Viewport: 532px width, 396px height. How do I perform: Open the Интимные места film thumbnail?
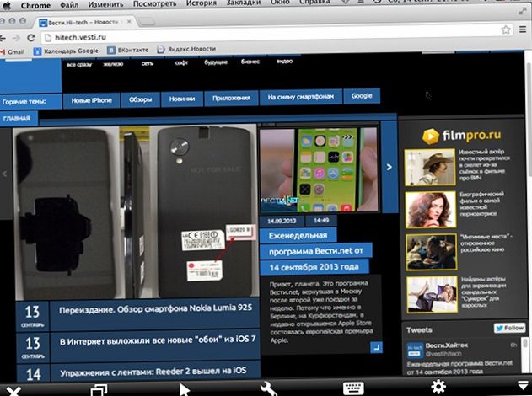pyautogui.click(x=431, y=252)
